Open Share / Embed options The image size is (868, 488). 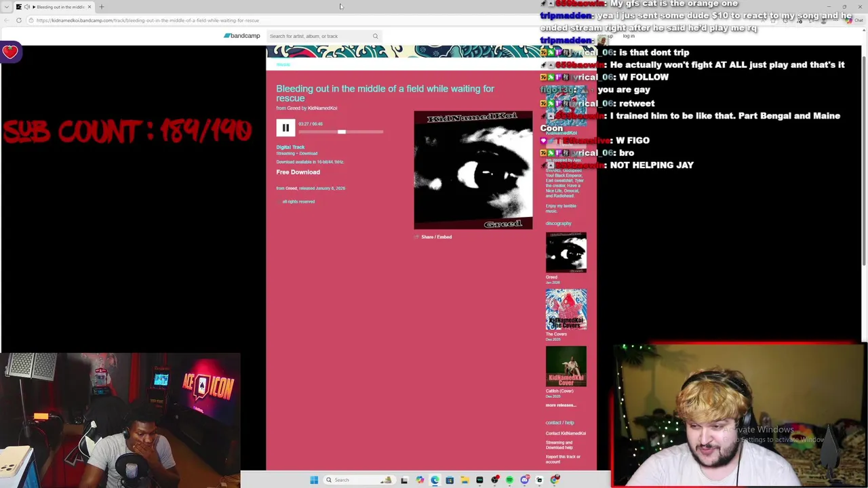(436, 237)
